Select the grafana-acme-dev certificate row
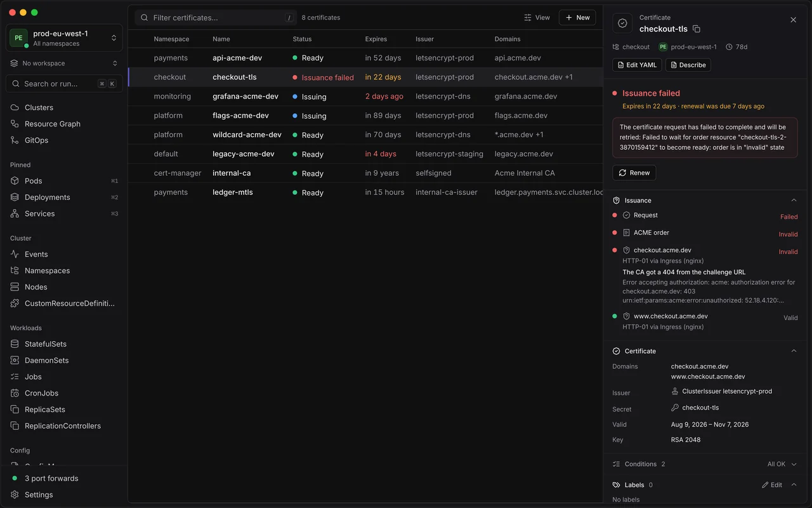 365,97
